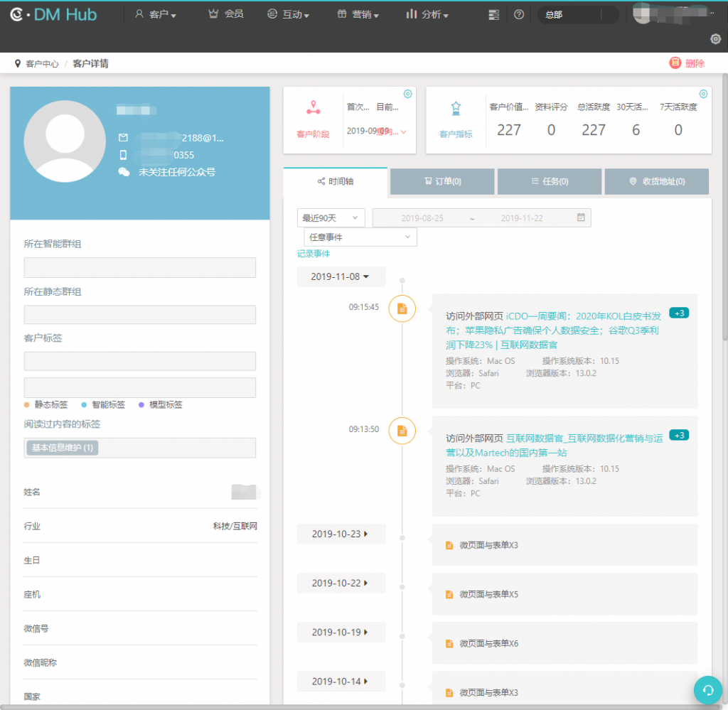The height and width of the screenshot is (710, 728).
Task: Click the +3 badge on first event
Action: point(679,313)
